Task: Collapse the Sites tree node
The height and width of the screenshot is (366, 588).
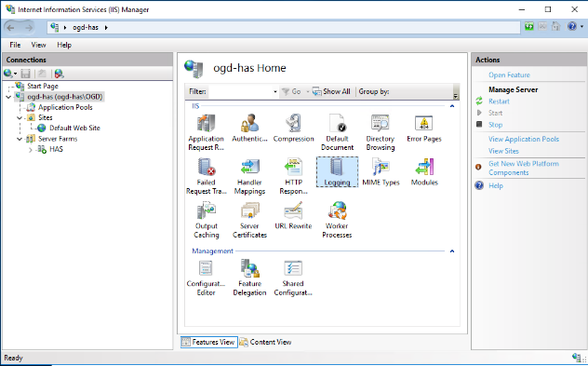Action: 20,118
